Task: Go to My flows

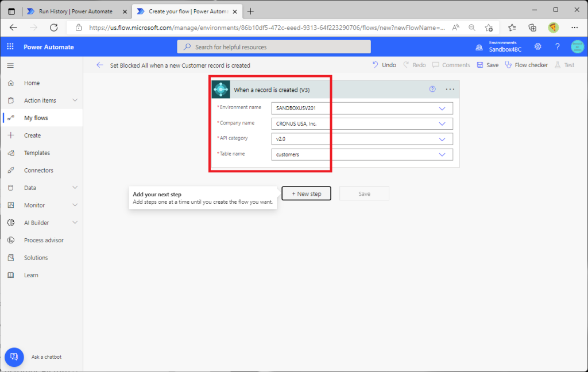Action: 36,118
